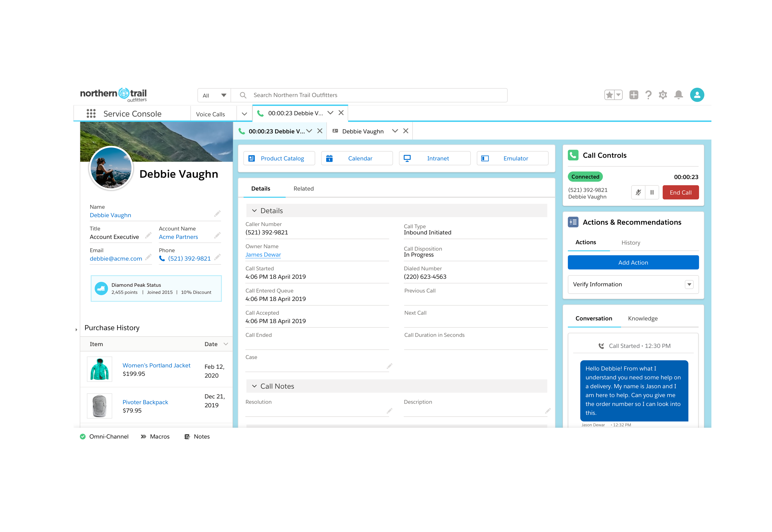Open the James Dewar owner link
The width and height of the screenshot is (772, 532).
coord(263,255)
